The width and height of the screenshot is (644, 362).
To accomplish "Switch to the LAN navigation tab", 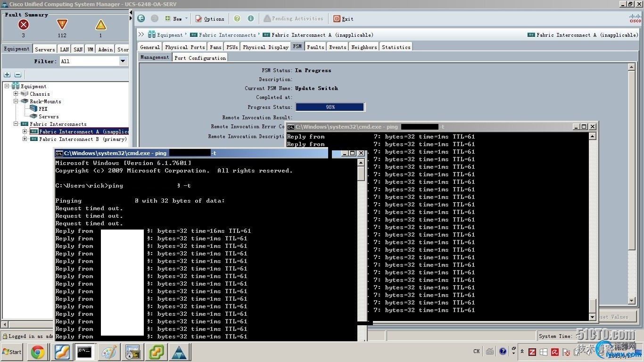I will pyautogui.click(x=65, y=49).
